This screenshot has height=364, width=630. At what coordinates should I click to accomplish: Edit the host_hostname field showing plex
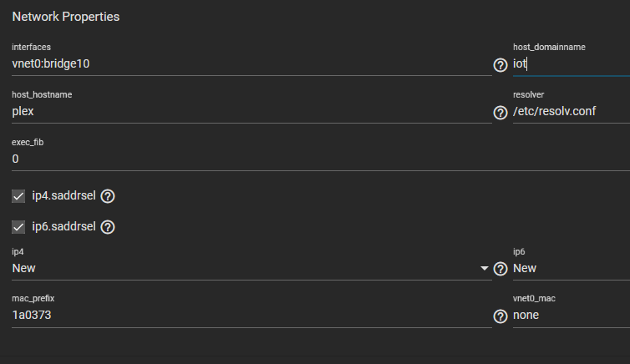252,112
